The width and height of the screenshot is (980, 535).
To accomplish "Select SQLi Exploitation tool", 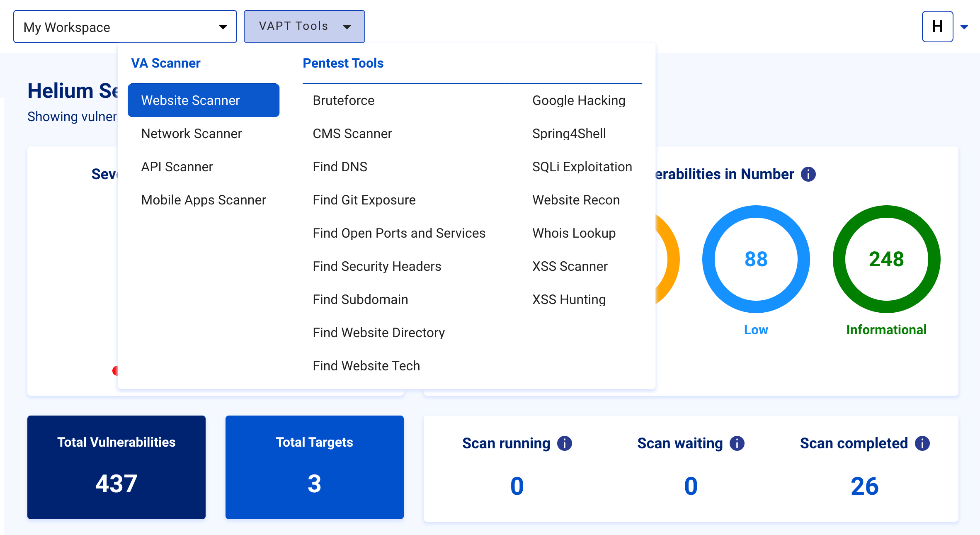I will point(582,167).
